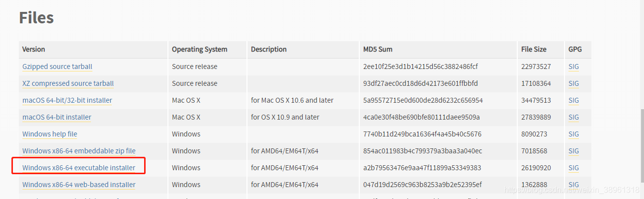Open SIG link for Windows help file
Viewport: 644px width, 199px height.
[573, 134]
